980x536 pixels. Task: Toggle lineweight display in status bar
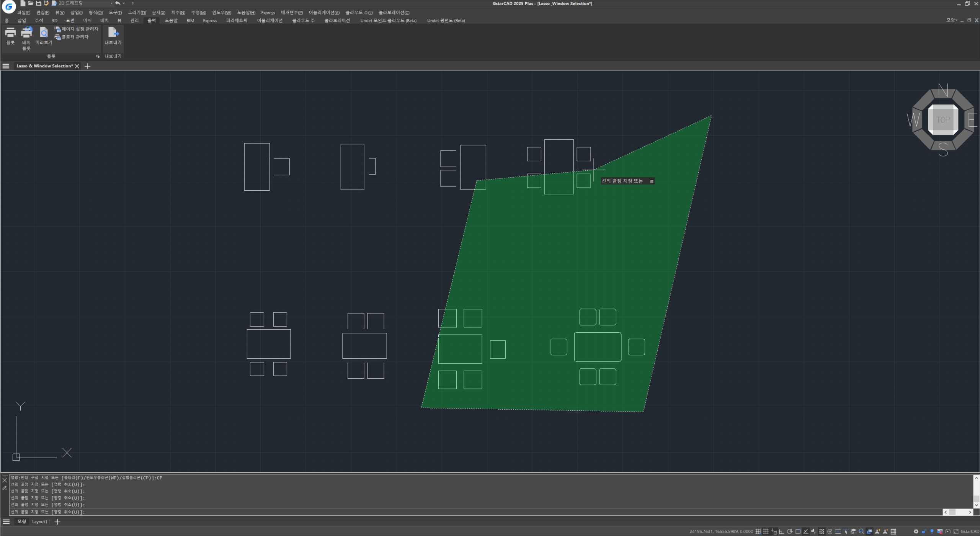click(x=813, y=531)
